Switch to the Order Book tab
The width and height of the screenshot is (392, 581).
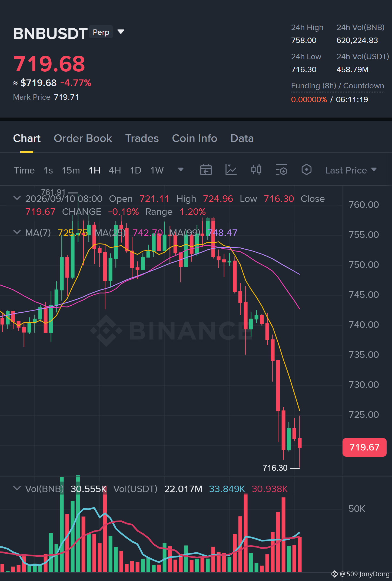[x=83, y=138]
